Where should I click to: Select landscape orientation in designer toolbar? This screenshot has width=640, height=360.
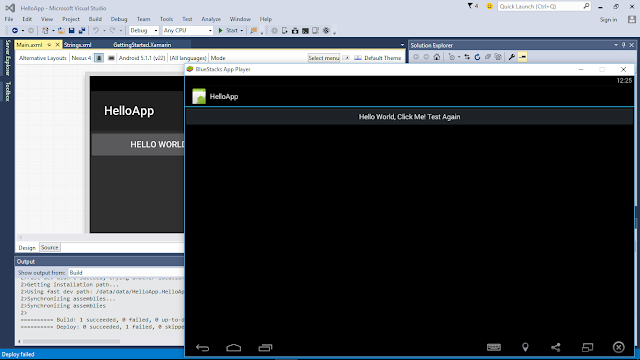(x=111, y=58)
